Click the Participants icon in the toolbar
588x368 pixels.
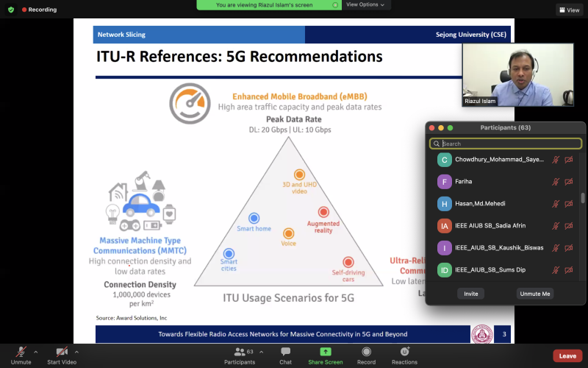[x=240, y=353]
